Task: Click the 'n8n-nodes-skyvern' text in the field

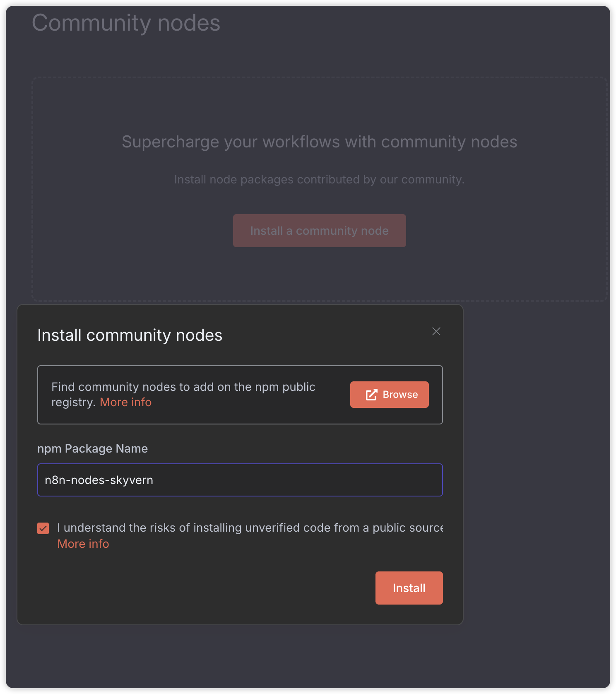Action: (99, 480)
